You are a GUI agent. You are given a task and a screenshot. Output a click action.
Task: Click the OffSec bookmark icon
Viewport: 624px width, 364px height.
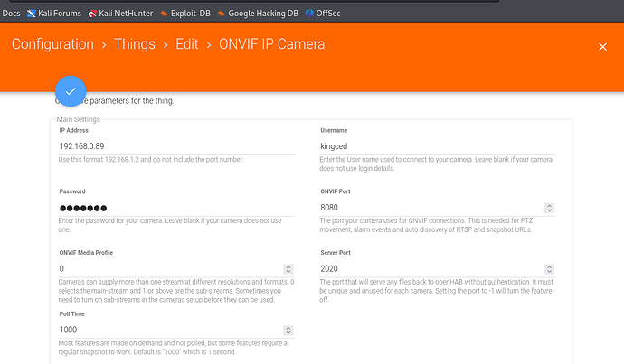(309, 14)
